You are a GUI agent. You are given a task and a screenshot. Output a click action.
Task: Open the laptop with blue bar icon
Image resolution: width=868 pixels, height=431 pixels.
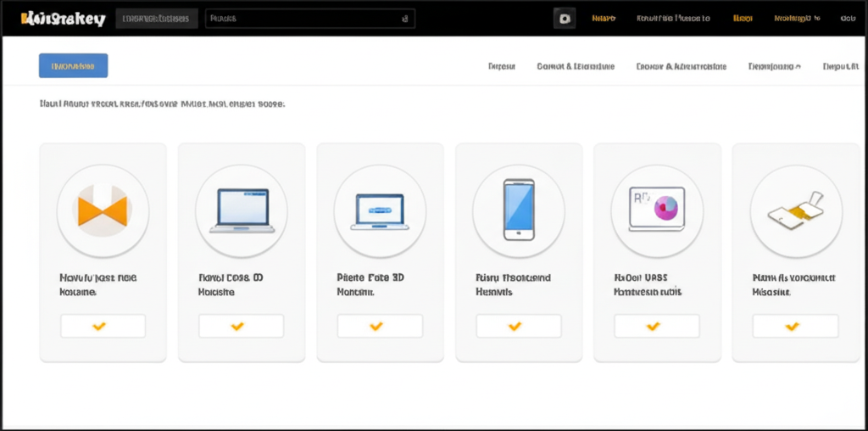coord(380,211)
